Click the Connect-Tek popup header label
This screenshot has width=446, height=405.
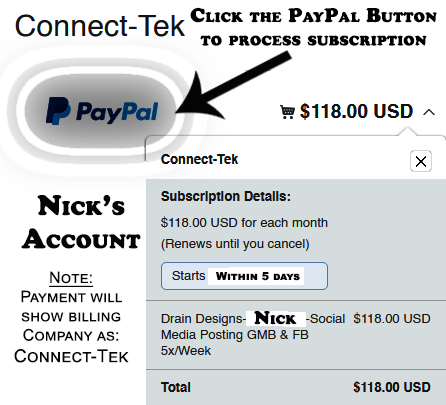[x=199, y=159]
